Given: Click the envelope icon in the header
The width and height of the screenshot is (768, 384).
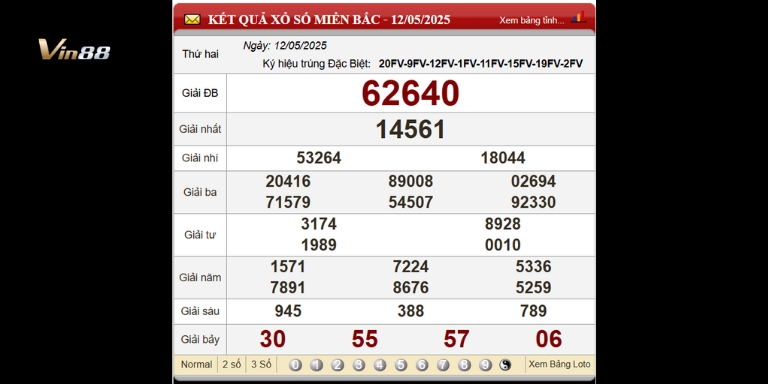Looking at the screenshot, I should pos(192,20).
